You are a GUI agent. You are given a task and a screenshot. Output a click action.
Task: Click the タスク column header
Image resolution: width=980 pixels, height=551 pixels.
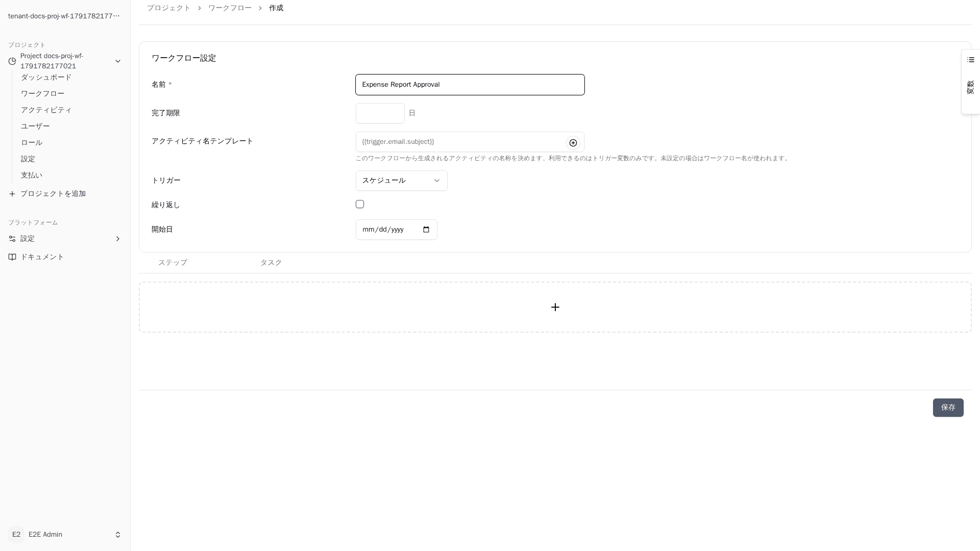tap(271, 263)
